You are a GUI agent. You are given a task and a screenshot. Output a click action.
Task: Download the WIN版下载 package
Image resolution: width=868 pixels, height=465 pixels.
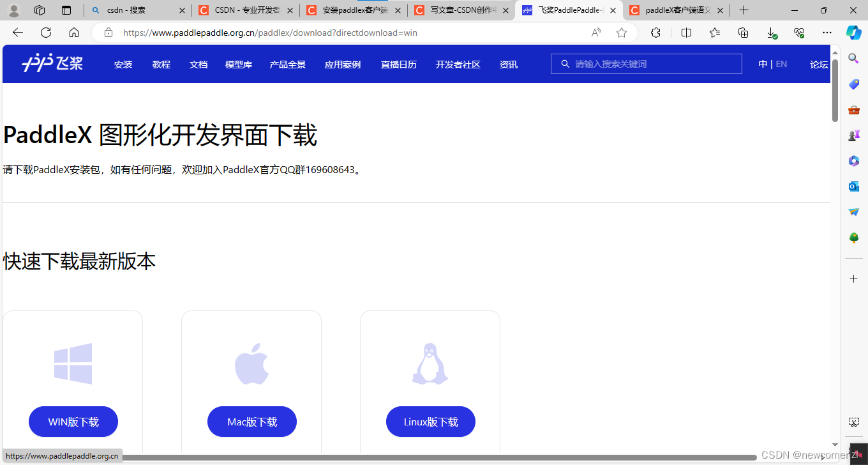coord(73,422)
